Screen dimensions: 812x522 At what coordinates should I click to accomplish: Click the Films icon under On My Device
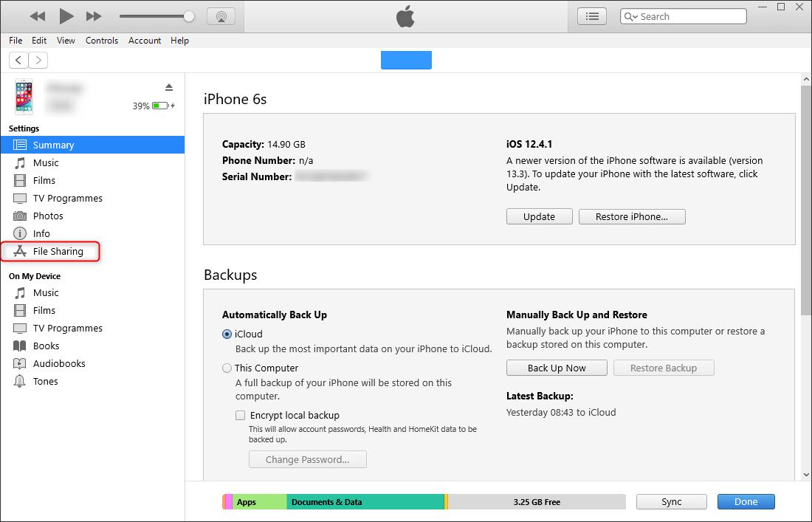click(x=20, y=311)
